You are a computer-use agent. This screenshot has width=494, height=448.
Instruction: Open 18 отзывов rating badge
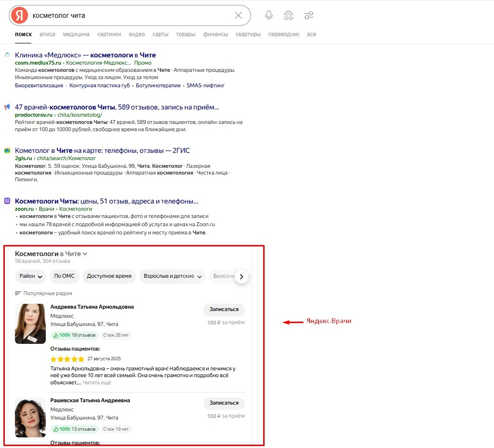pyautogui.click(x=75, y=335)
